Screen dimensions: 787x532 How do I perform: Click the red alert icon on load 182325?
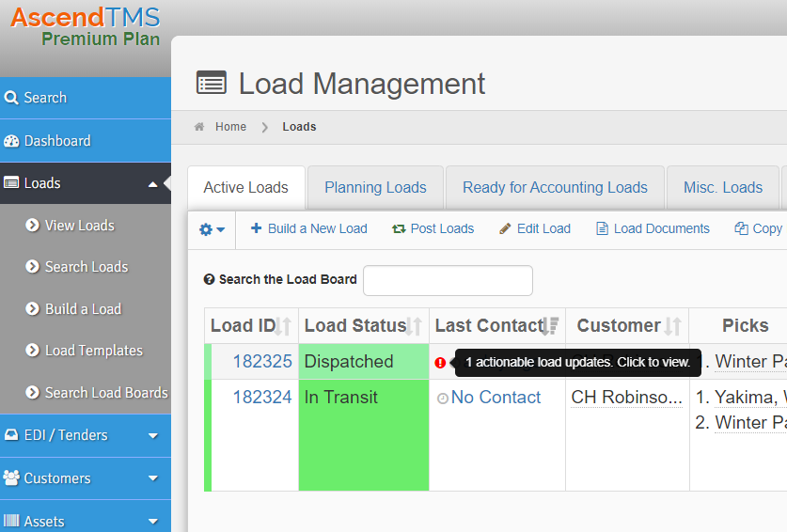(440, 363)
